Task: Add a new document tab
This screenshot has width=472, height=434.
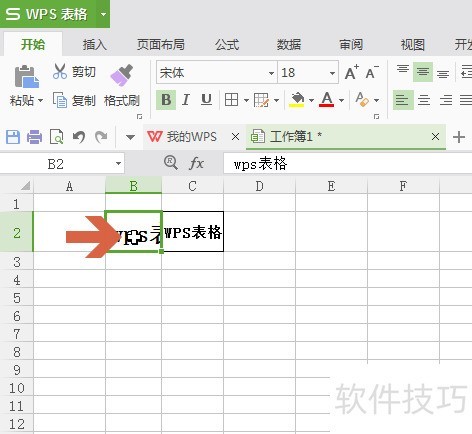Action: [x=459, y=137]
